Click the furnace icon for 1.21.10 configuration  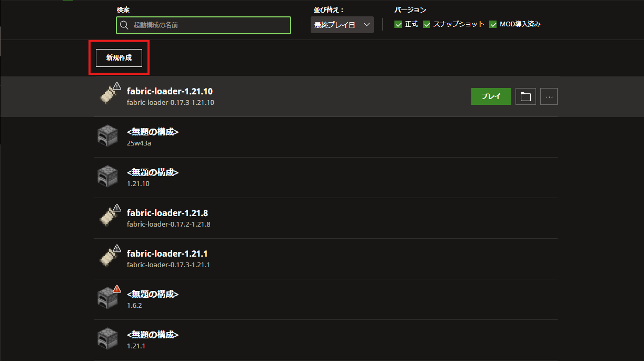pyautogui.click(x=107, y=177)
